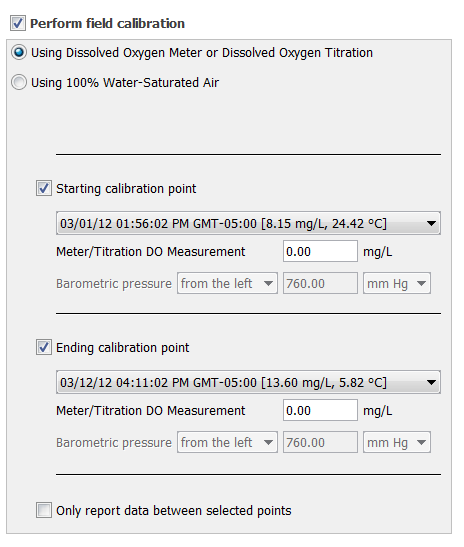Open starting calibration point date dropdown
464x547 pixels.
point(248,223)
